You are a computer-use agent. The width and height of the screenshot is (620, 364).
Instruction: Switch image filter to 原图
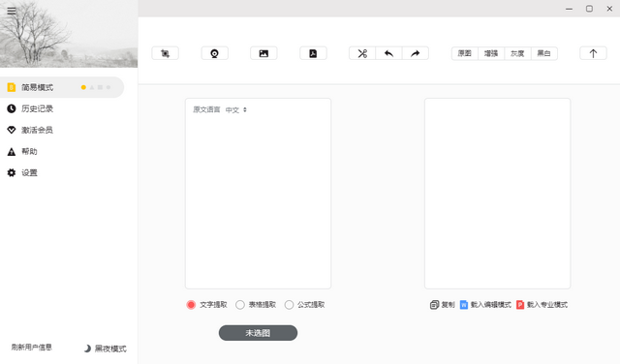coord(465,53)
